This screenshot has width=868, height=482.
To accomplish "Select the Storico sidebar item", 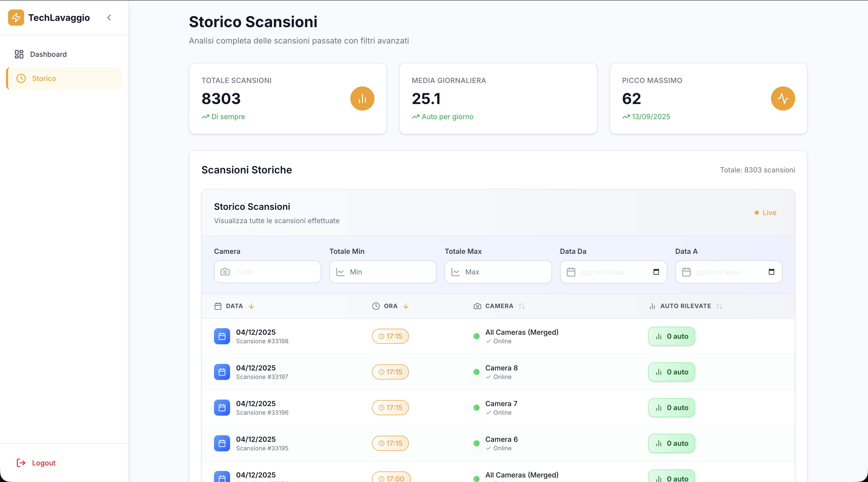I will tap(44, 78).
